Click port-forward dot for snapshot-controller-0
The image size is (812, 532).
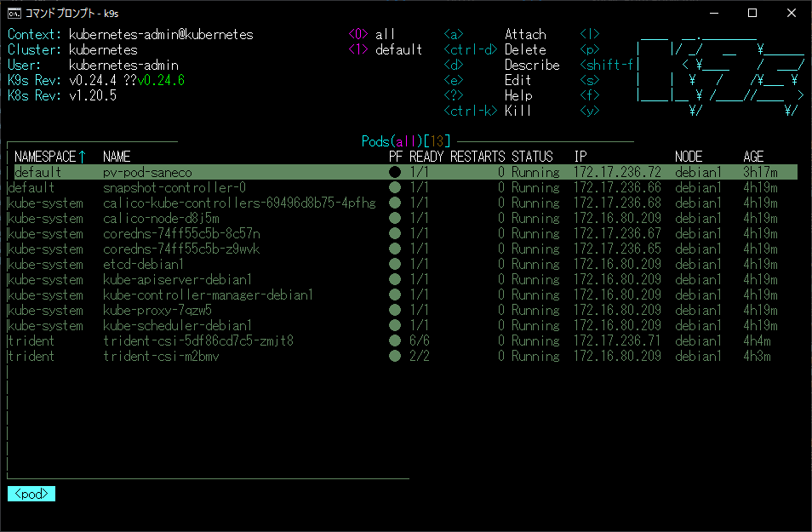coord(395,187)
